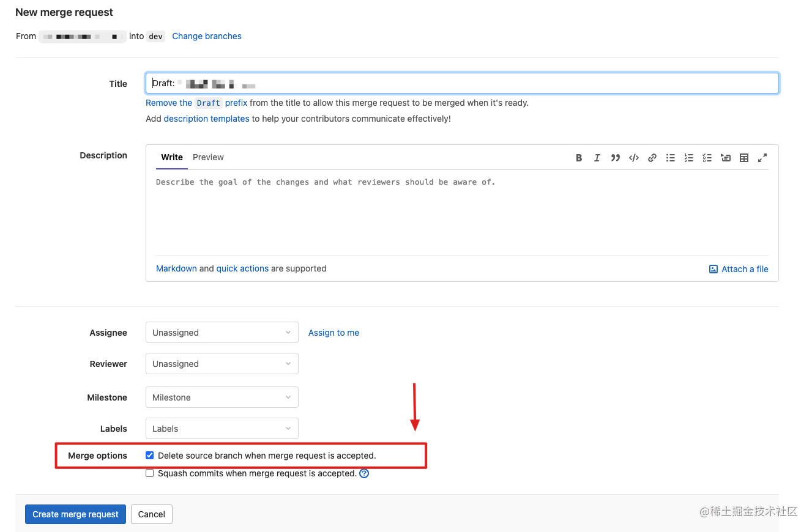Viewport: 812px width, 532px height.
Task: Add a bullet list
Action: 671,158
